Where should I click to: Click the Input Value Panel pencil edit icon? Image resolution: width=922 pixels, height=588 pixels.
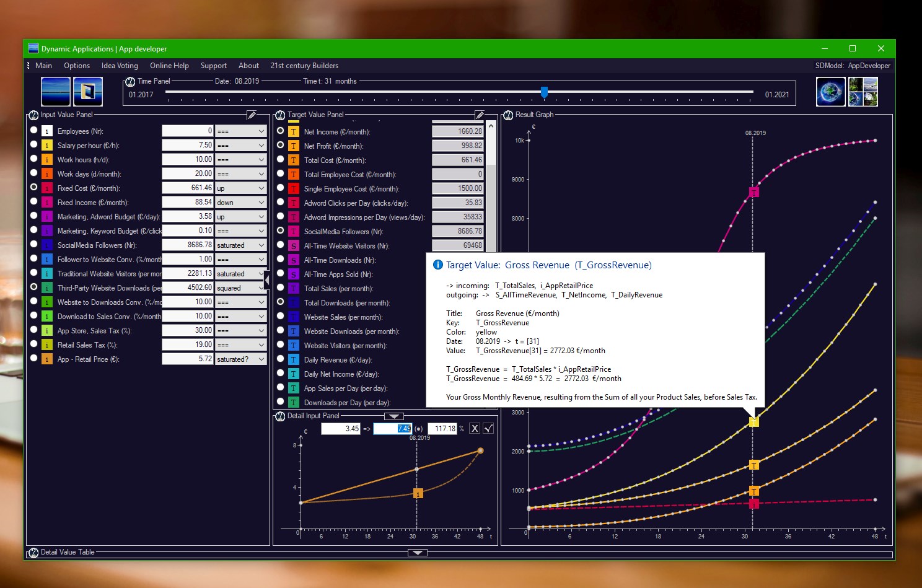(252, 115)
